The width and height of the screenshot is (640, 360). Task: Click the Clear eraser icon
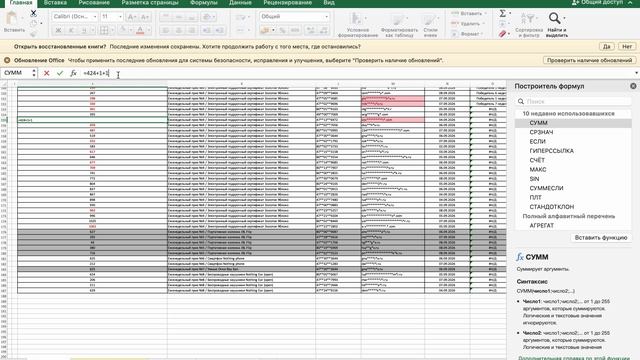(502, 34)
